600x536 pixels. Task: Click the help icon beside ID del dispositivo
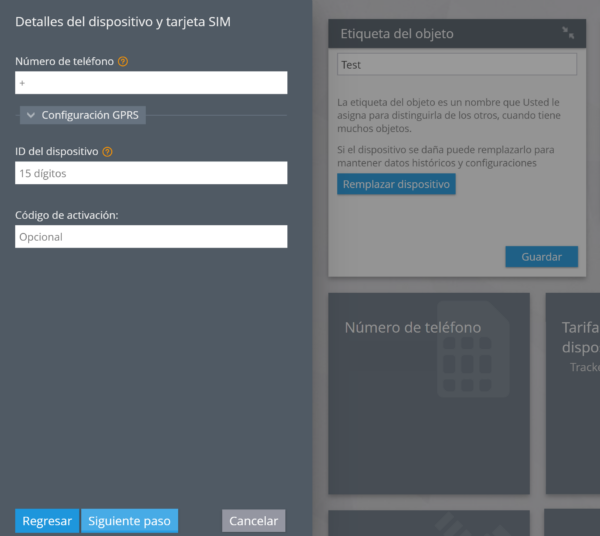pyautogui.click(x=107, y=152)
